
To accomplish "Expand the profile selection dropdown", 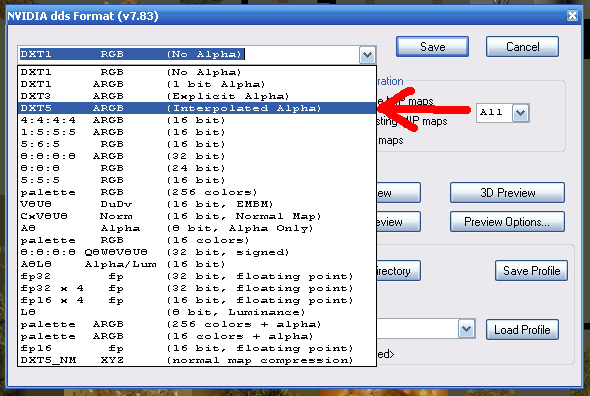I will [x=467, y=329].
